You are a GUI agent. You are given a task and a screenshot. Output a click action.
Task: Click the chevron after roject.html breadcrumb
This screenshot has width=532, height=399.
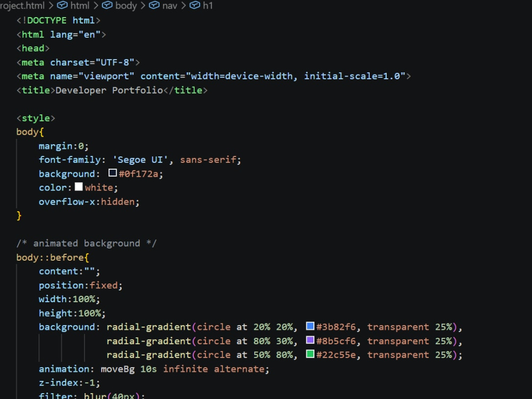(51, 5)
